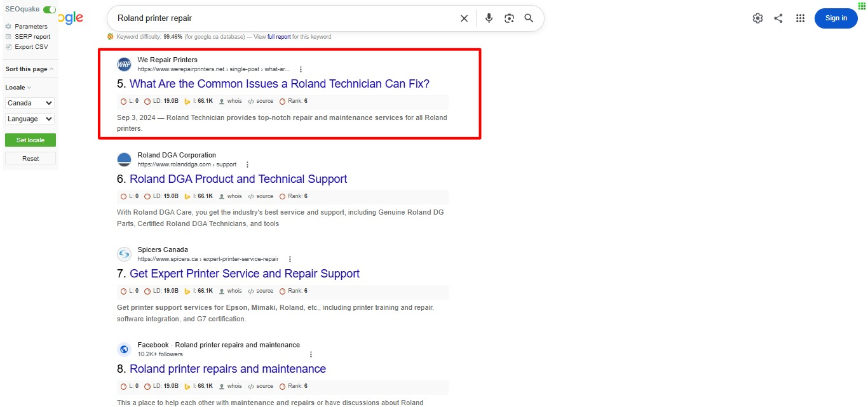Start voice search with microphone icon
Viewport: 868px width, 407px height.
(x=489, y=18)
